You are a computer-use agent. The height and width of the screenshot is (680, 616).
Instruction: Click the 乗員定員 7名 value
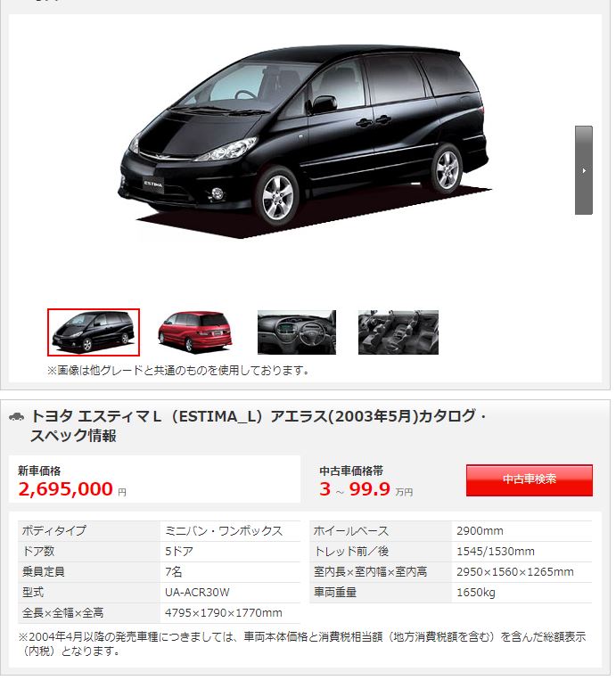174,571
